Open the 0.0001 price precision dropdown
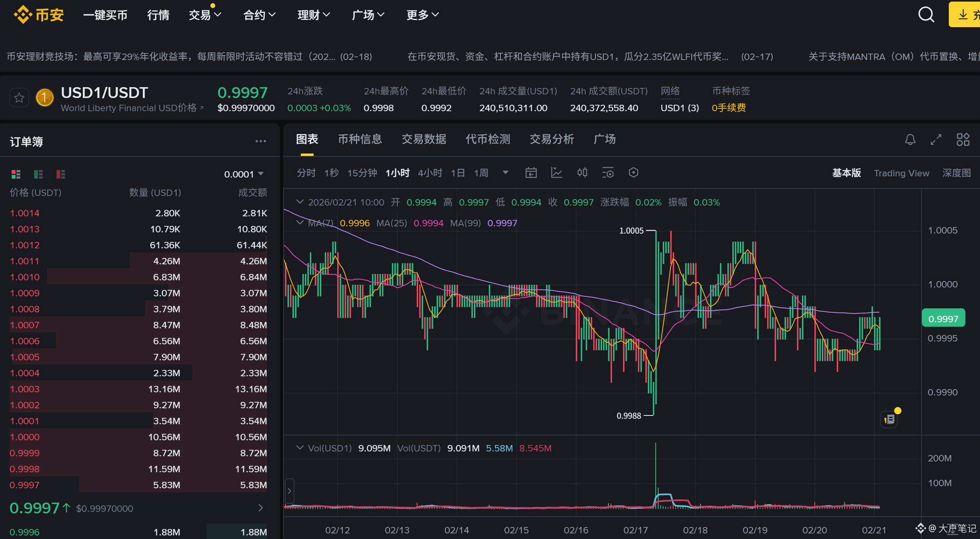 (244, 174)
